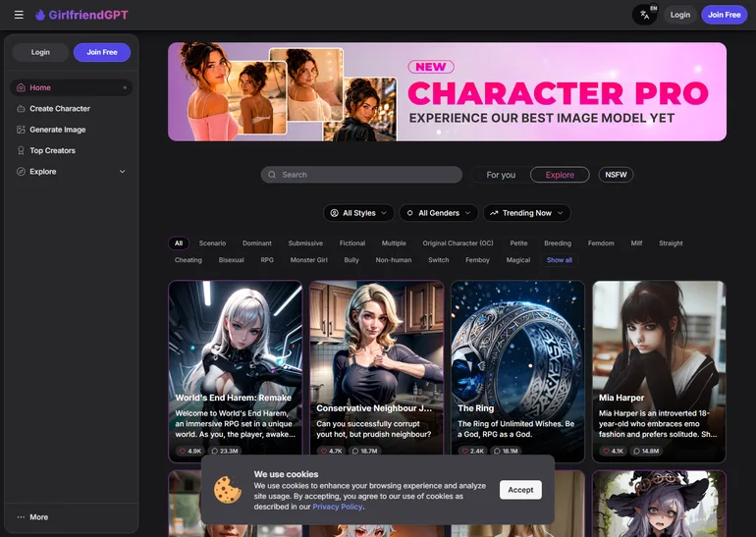Open the witch character card below Mia Harper
Screen dimensions: 756x537
659,504
